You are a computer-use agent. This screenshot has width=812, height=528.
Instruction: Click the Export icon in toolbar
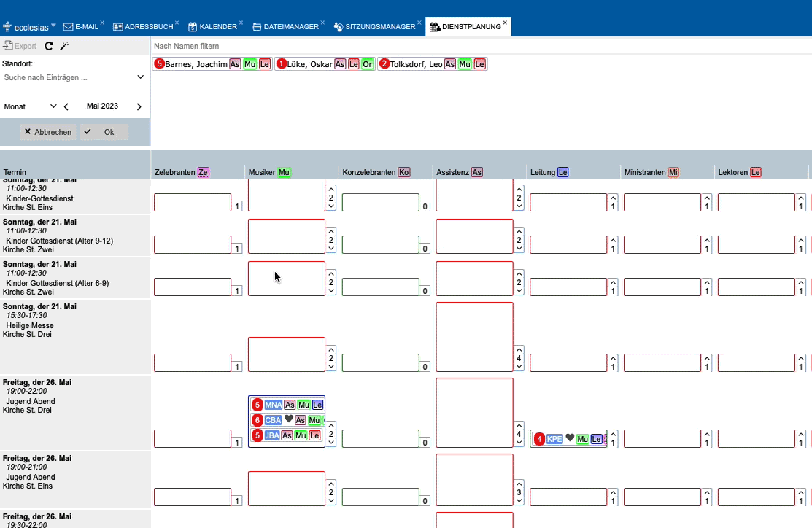click(x=9, y=46)
